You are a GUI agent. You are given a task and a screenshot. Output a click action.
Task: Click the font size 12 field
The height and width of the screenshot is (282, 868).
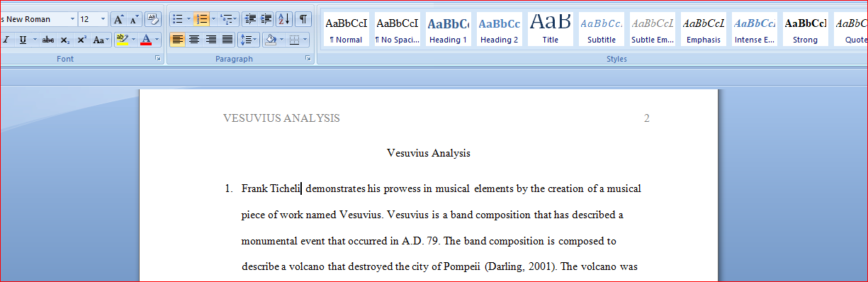point(89,19)
